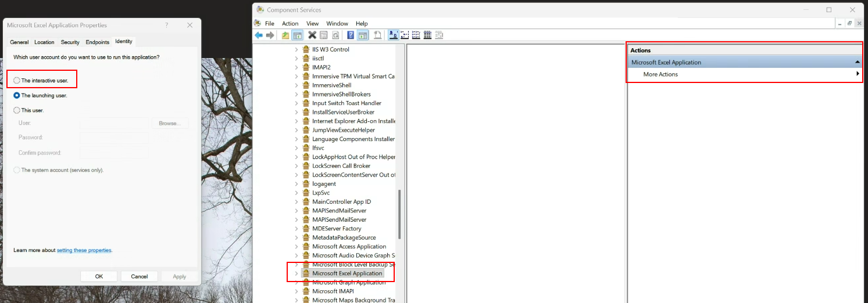868x303 pixels.
Task: Switch to the Security tab
Action: (70, 42)
